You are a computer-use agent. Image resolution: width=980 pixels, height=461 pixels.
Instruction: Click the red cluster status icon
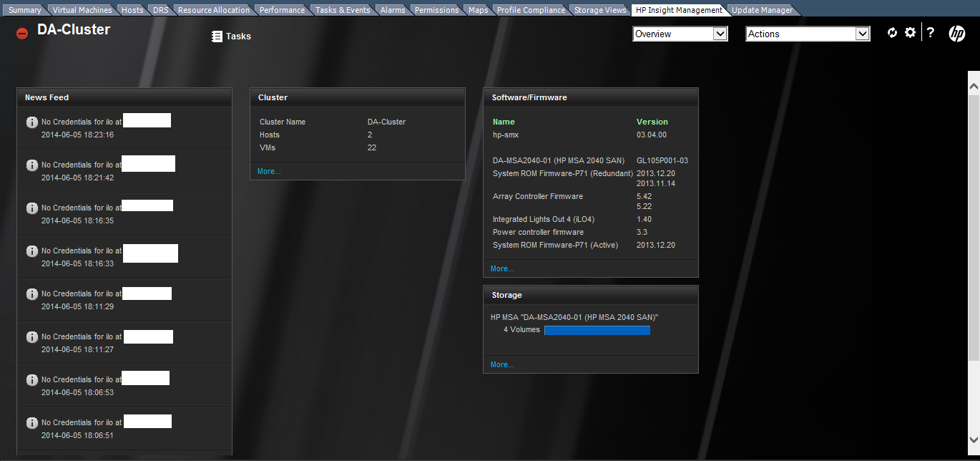tap(22, 34)
